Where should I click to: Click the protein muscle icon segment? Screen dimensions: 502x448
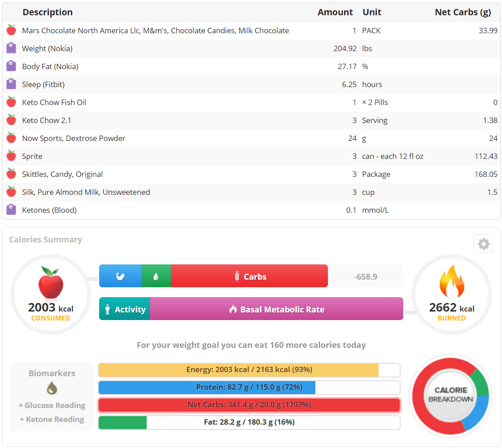[120, 276]
